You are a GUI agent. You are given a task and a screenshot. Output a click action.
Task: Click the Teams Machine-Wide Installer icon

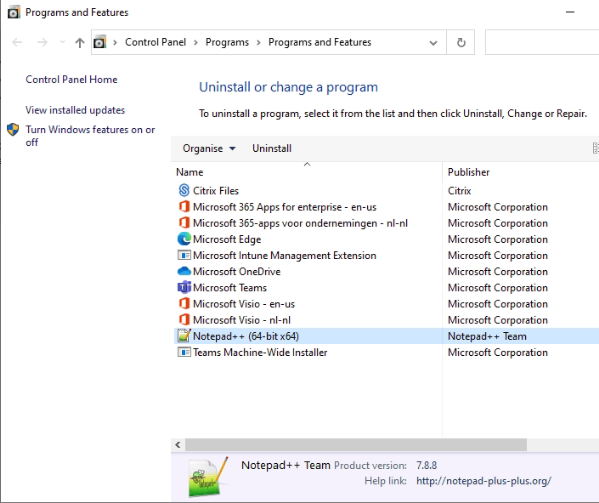184,352
